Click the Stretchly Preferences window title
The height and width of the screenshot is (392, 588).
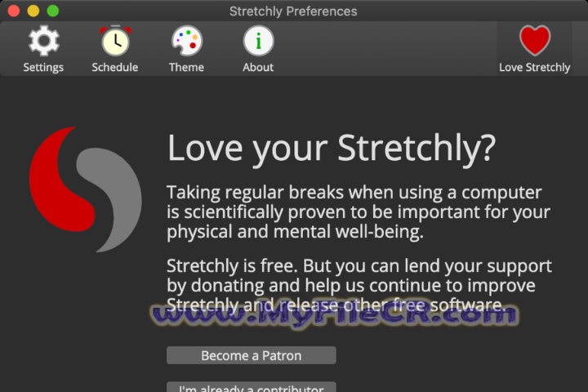[293, 11]
